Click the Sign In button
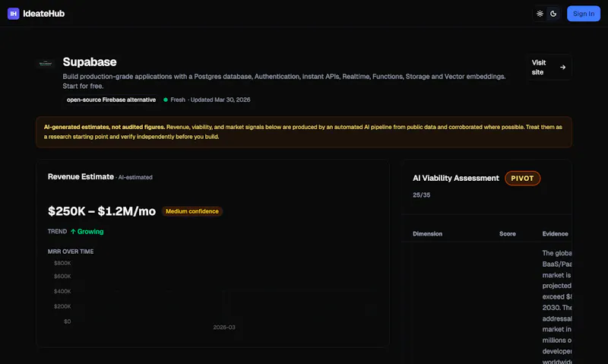 pos(584,14)
